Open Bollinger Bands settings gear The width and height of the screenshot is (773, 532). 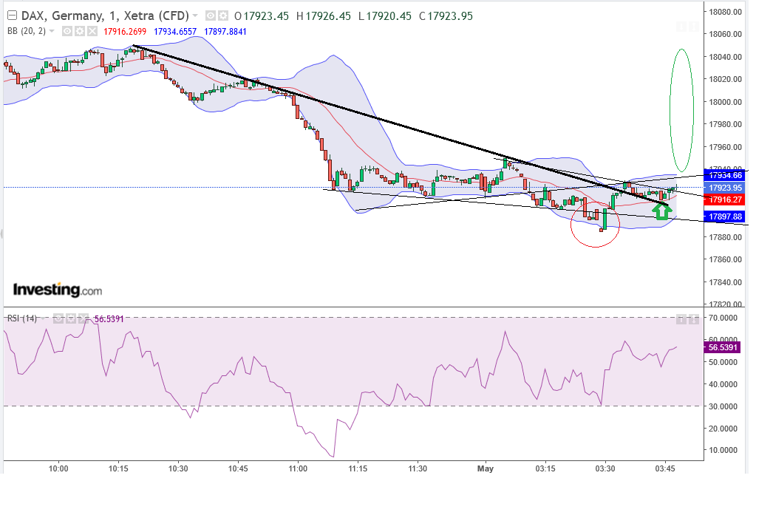80,31
